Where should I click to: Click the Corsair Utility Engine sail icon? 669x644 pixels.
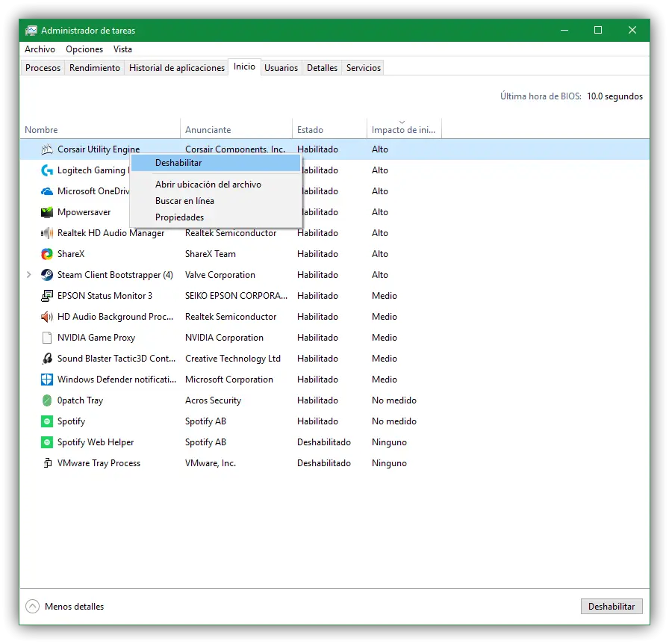[x=47, y=149]
